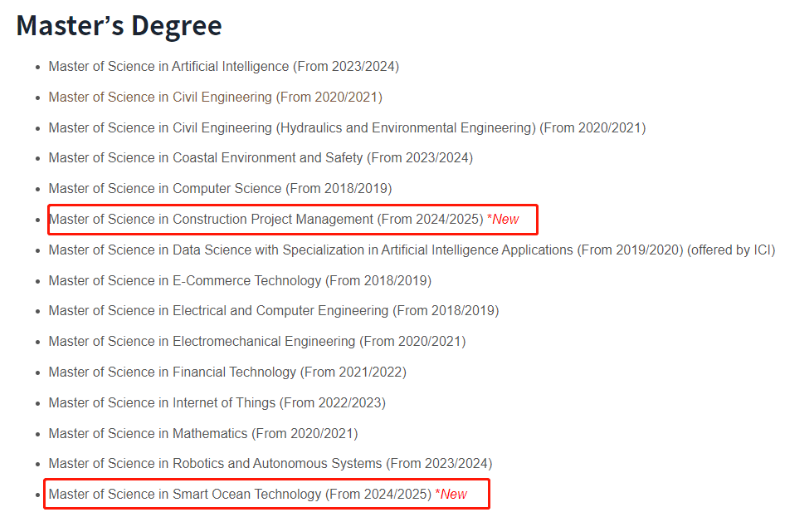795x526 pixels.
Task: Open Robotics and Autonomous Systems program link
Action: pyautogui.click(x=215, y=463)
